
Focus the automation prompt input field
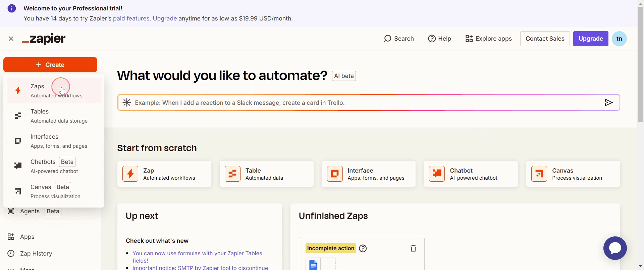[x=369, y=103]
